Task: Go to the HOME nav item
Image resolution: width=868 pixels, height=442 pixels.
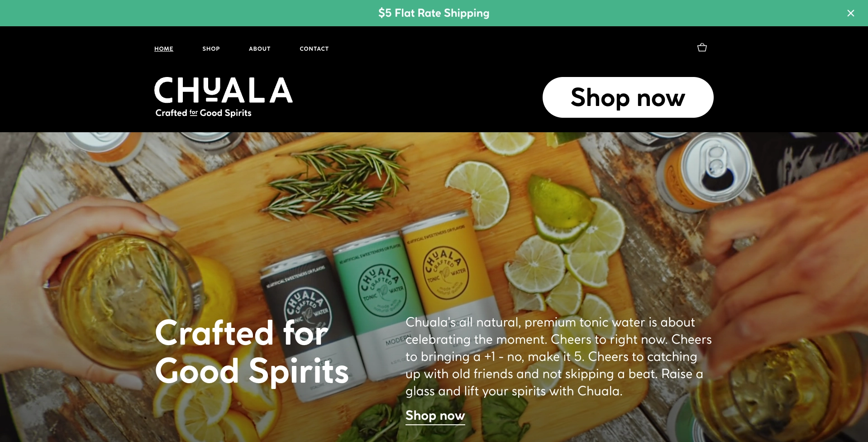Action: (x=164, y=48)
